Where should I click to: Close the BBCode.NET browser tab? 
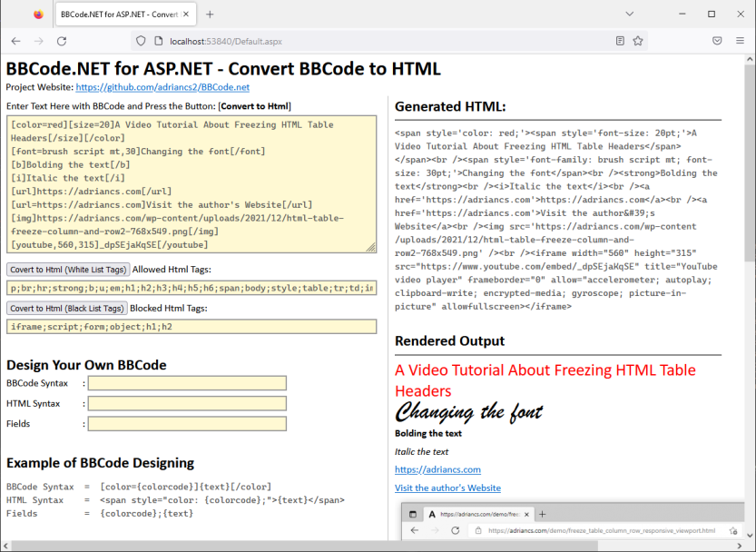(x=186, y=14)
